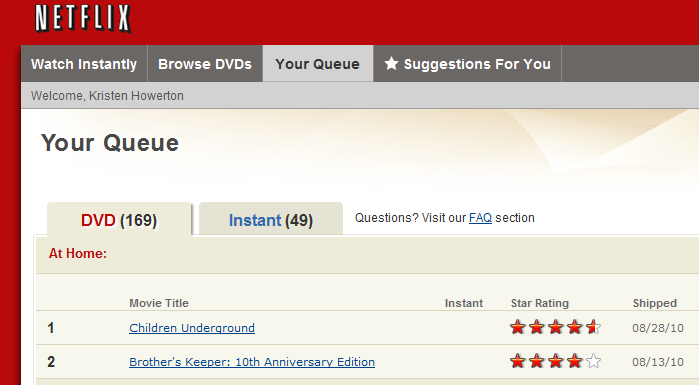The width and height of the screenshot is (699, 385).
Task: Click the Netflix logo
Action: click(x=83, y=19)
